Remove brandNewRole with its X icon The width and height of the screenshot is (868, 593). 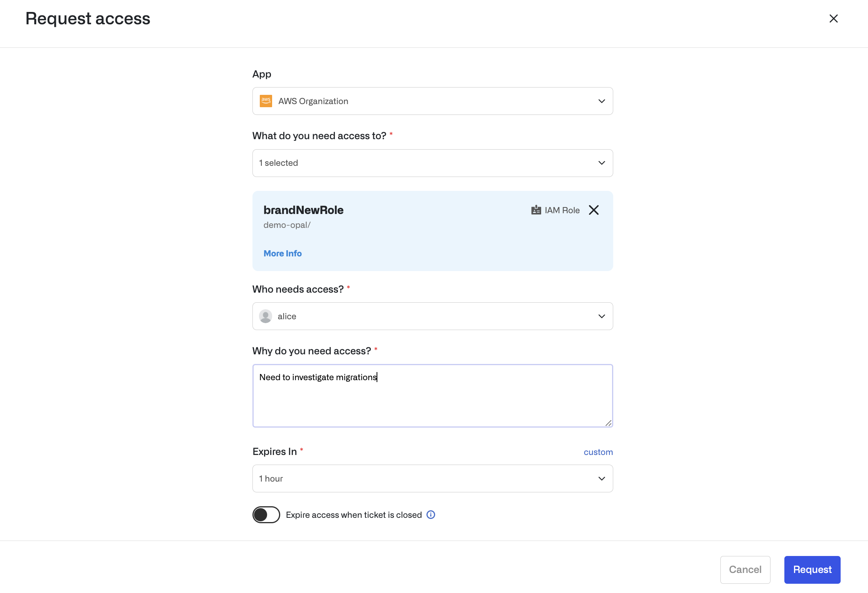coord(594,210)
